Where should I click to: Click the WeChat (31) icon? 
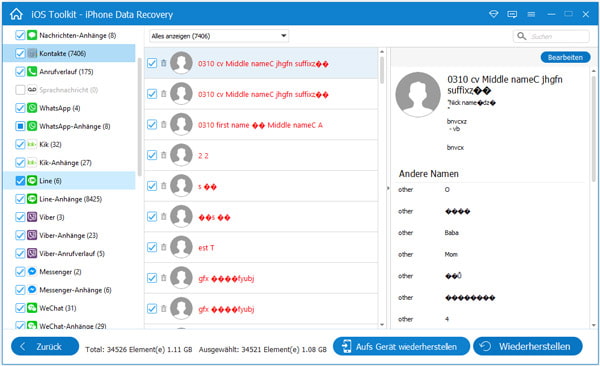point(32,308)
